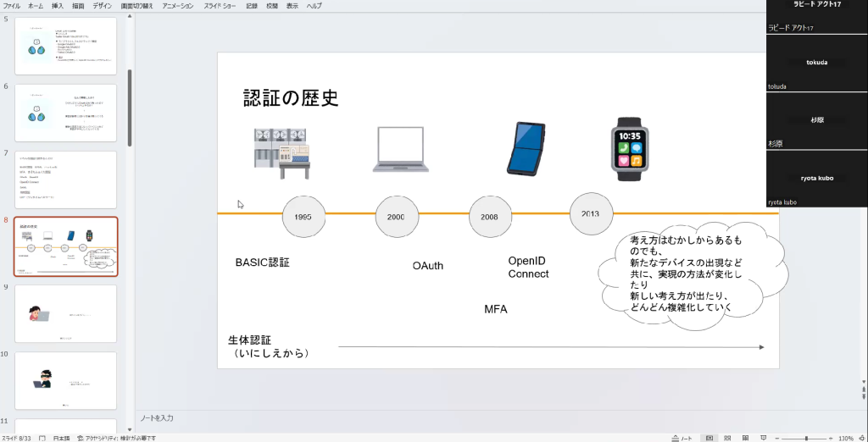The width and height of the screenshot is (868, 442).
Task: Switch to Normal view in status bar
Action: pyautogui.click(x=710, y=438)
